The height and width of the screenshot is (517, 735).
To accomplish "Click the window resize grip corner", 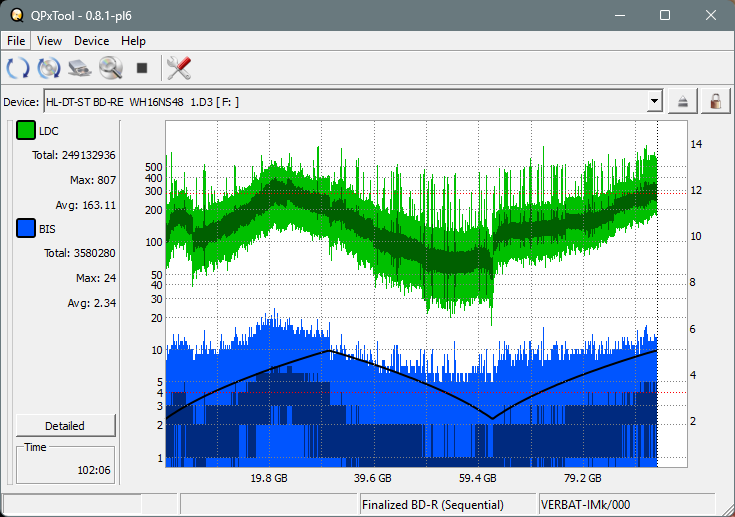I will [x=727, y=509].
